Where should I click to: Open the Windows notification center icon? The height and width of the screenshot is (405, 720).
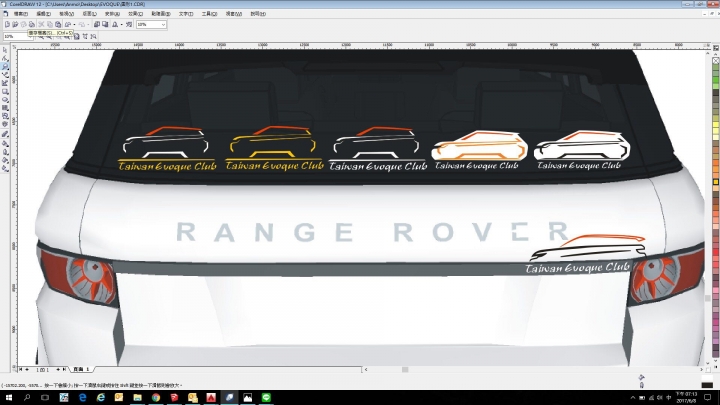[x=708, y=398]
